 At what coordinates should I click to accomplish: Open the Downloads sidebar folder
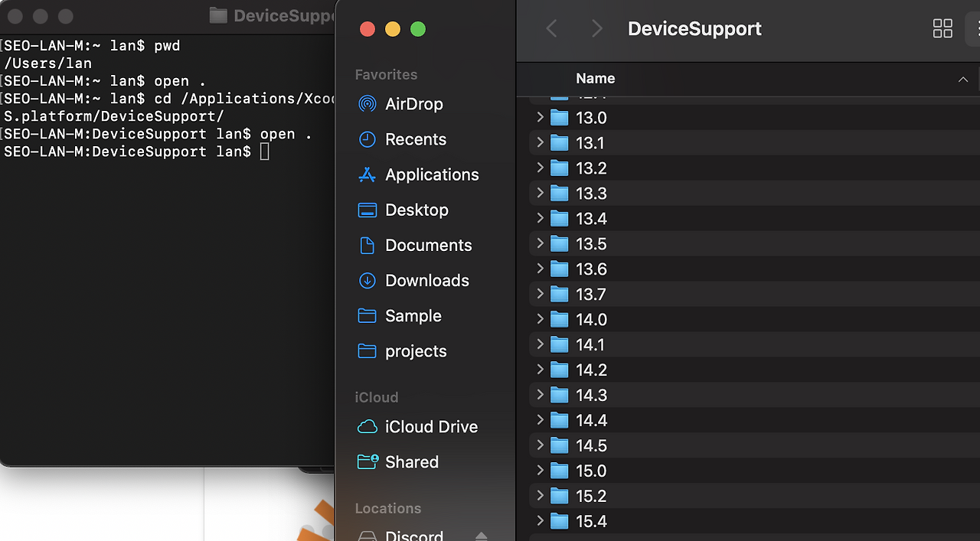click(x=426, y=280)
